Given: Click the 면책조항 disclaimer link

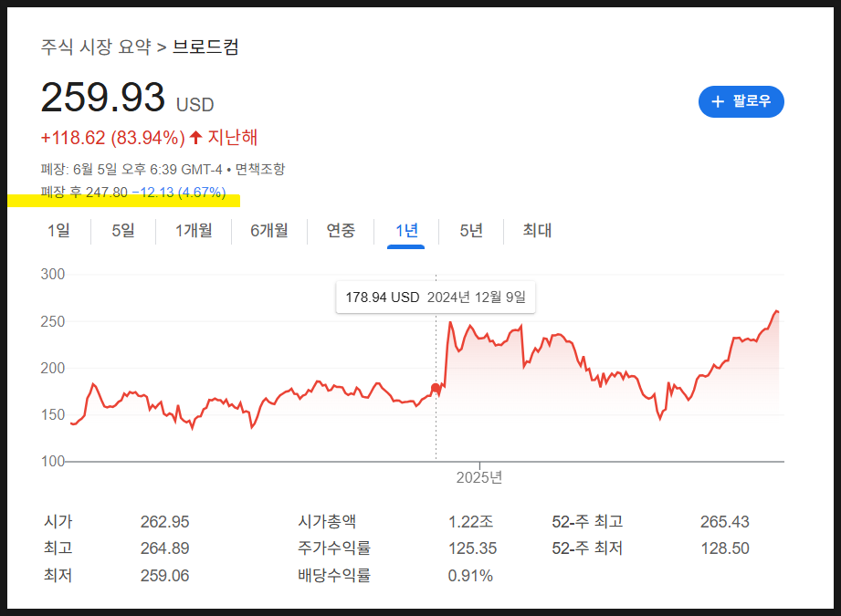Looking at the screenshot, I should [260, 170].
